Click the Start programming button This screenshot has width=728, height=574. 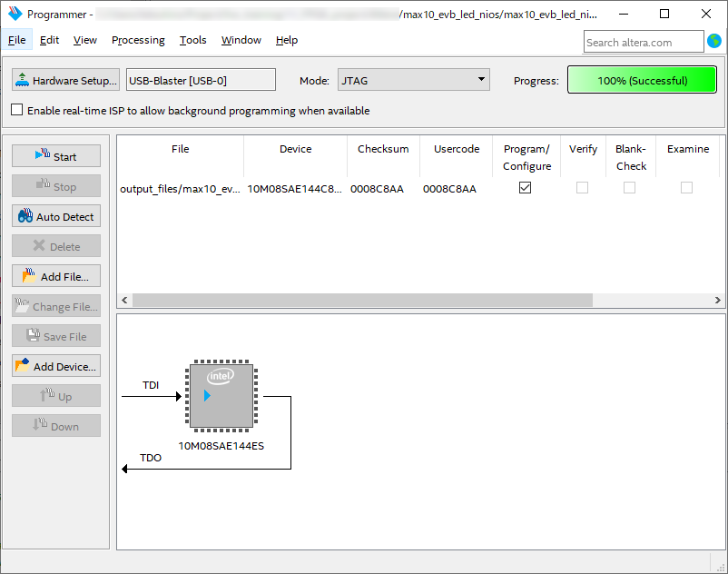point(56,156)
